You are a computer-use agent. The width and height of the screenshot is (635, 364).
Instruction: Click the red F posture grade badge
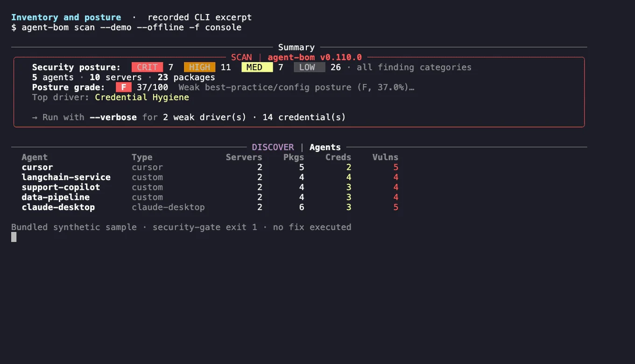coord(124,87)
